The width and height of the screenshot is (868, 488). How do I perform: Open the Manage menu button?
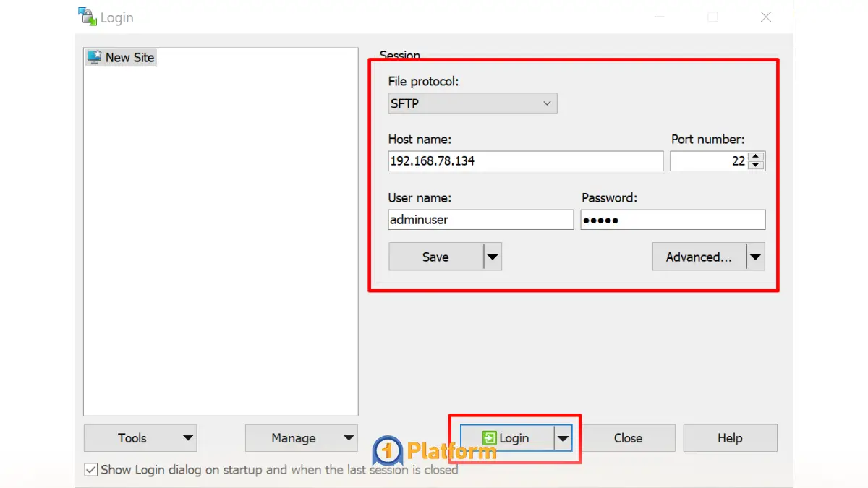click(301, 438)
